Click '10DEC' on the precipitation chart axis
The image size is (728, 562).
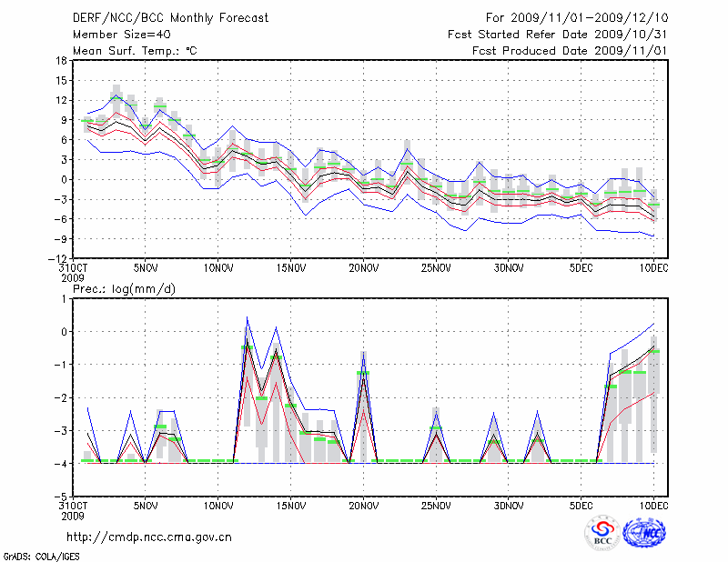654,506
